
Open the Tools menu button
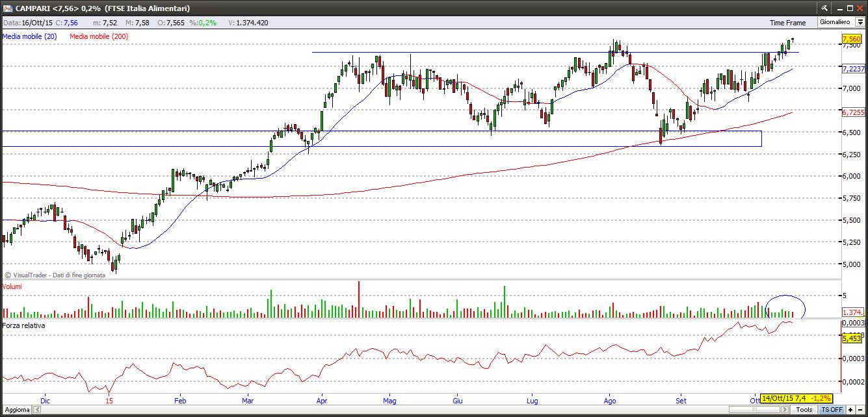[804, 410]
